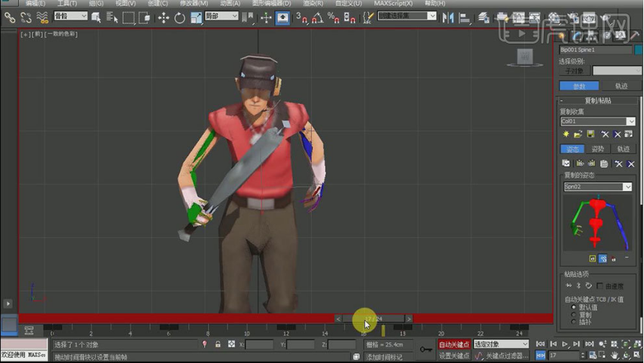Click the Select and Manipulate icon

[x=266, y=17]
